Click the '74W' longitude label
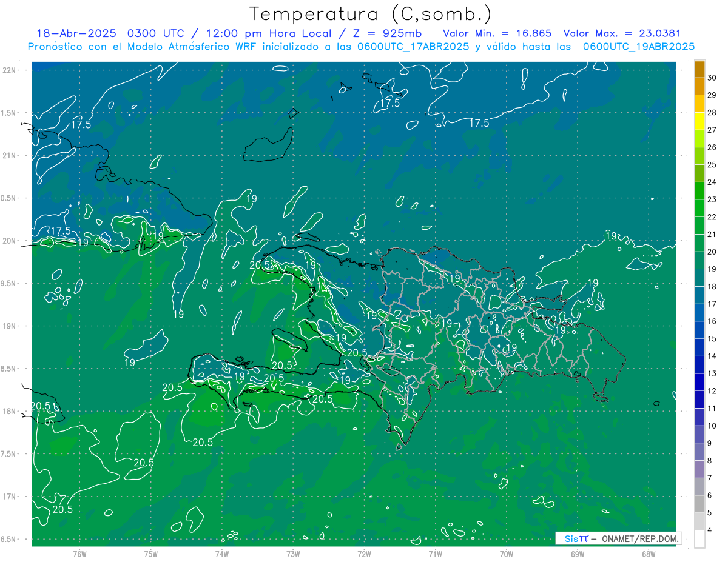Image resolution: width=728 pixels, height=562 pixels. coord(222,554)
